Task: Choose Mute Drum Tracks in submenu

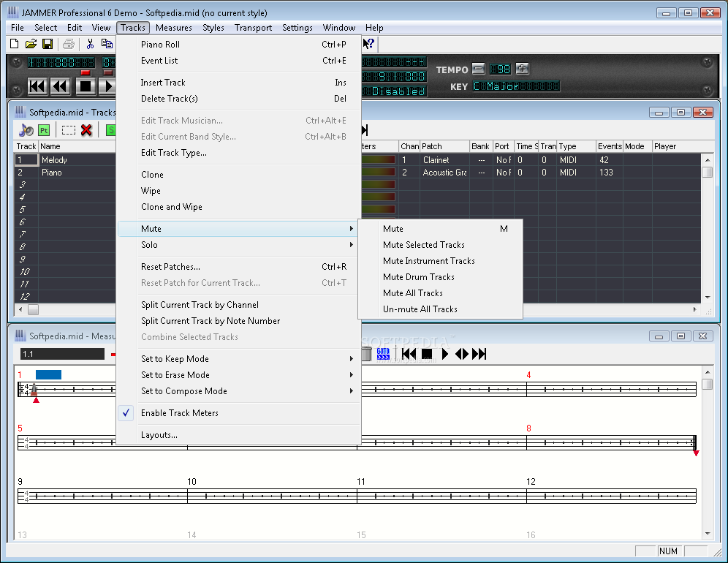Action: coord(440,277)
